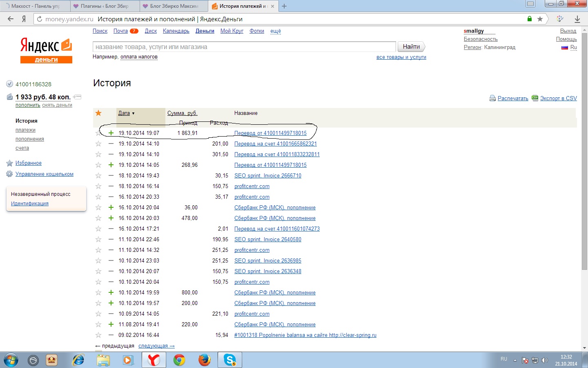Open the платежи history filter link
Image resolution: width=588 pixels, height=368 pixels.
[x=25, y=130]
